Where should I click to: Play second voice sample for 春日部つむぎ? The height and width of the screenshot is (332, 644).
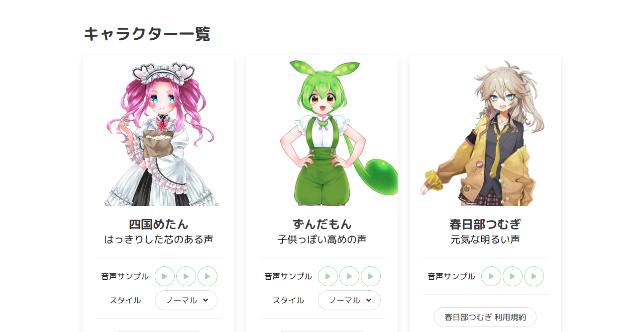(x=513, y=276)
